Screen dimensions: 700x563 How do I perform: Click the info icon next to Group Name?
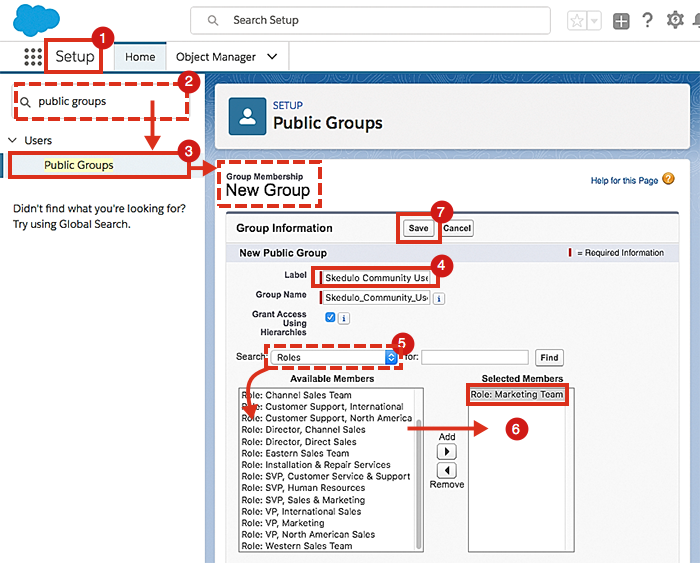click(439, 298)
